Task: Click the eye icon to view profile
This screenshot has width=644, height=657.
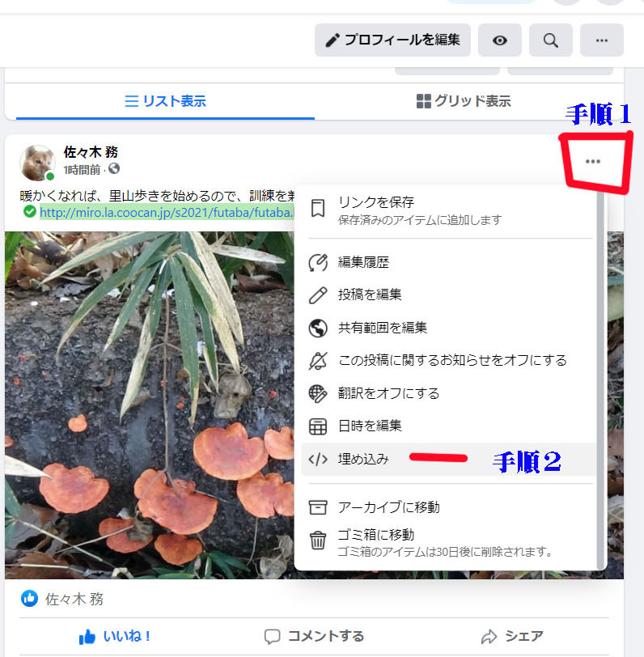Action: point(499,40)
